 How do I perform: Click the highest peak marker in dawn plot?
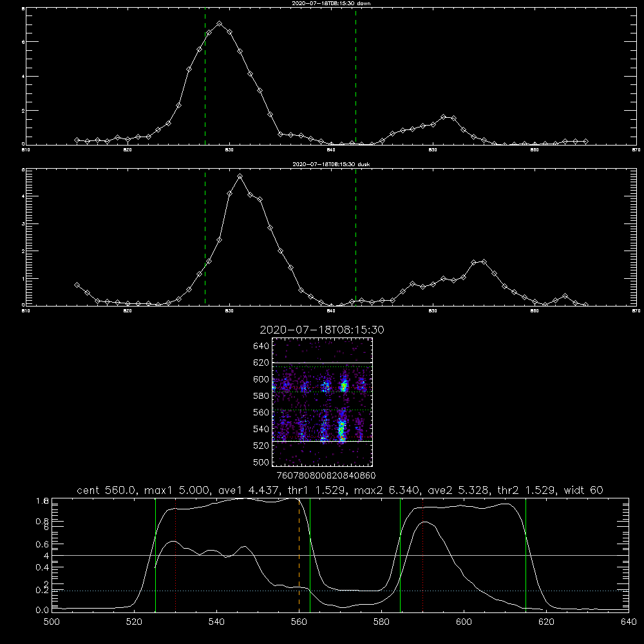[x=220, y=24]
